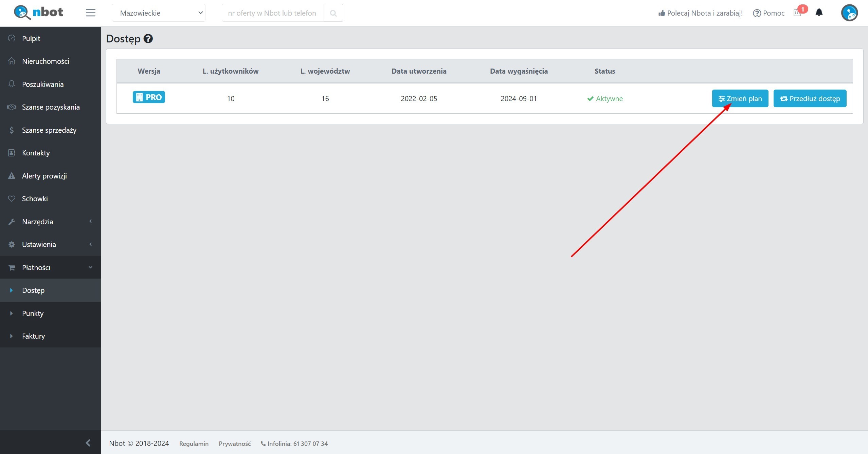Go to Alerty prowizji page
Screen dimensions: 868x454
[x=44, y=176]
